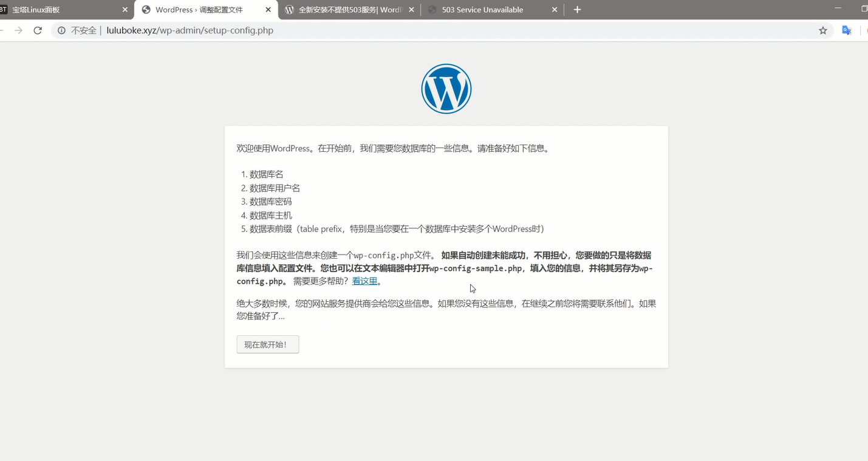The height and width of the screenshot is (461, 868).
Task: Switch to the 全新安装不提供503服务 tab
Action: point(349,10)
